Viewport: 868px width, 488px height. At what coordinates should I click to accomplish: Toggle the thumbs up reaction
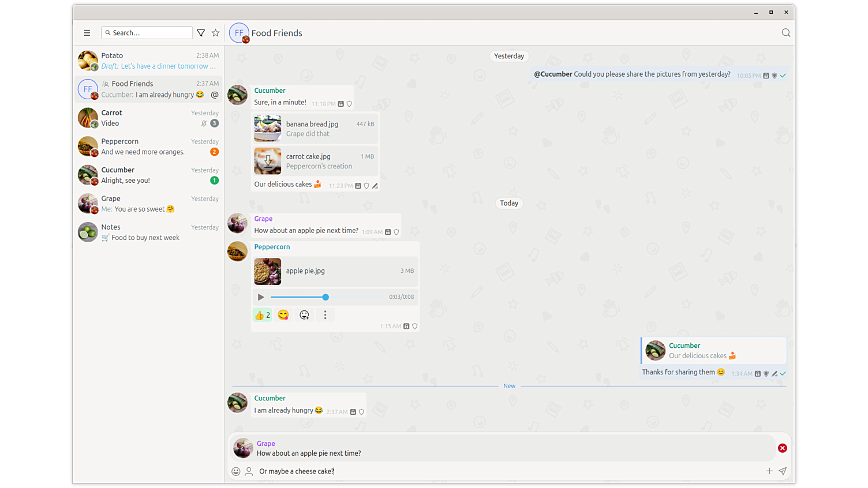click(x=263, y=315)
